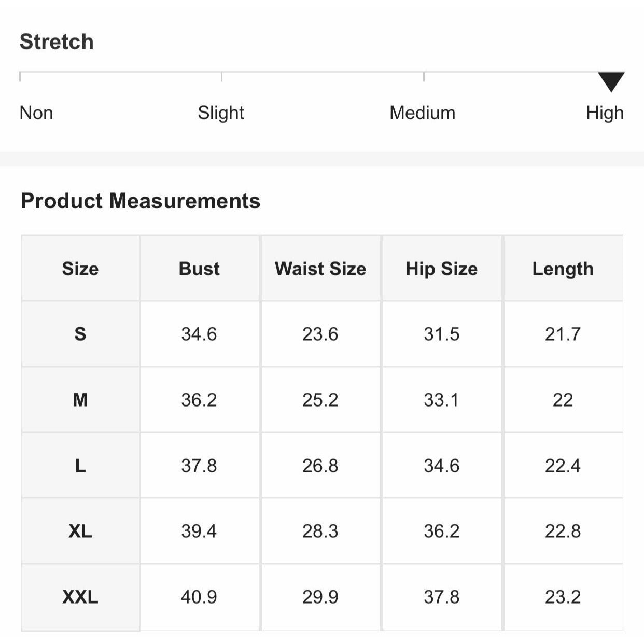Click the Product Measurements heading

pos(141,201)
